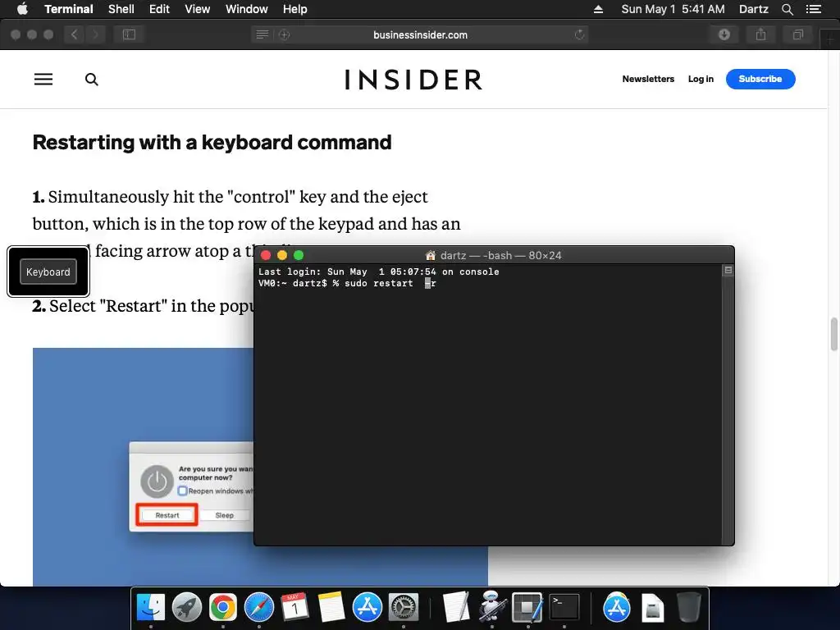
Task: Open Notes from the Dock
Action: (x=331, y=608)
